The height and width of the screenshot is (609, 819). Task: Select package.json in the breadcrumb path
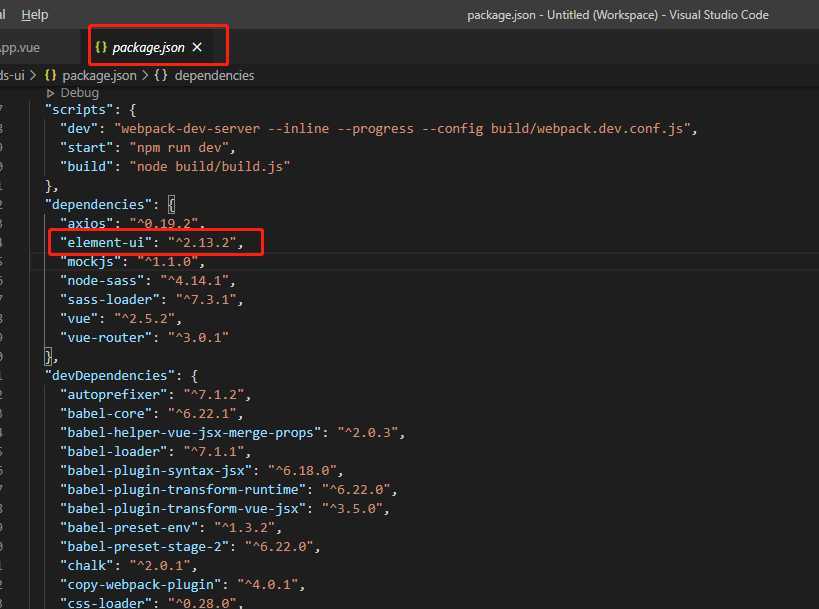click(99, 76)
